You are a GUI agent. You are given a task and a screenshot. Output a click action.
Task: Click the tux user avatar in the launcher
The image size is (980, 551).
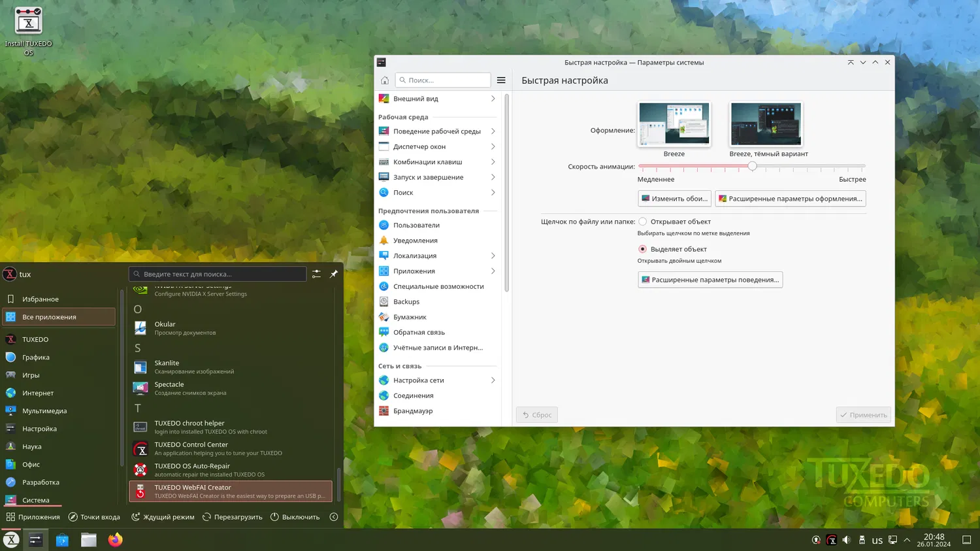point(10,275)
